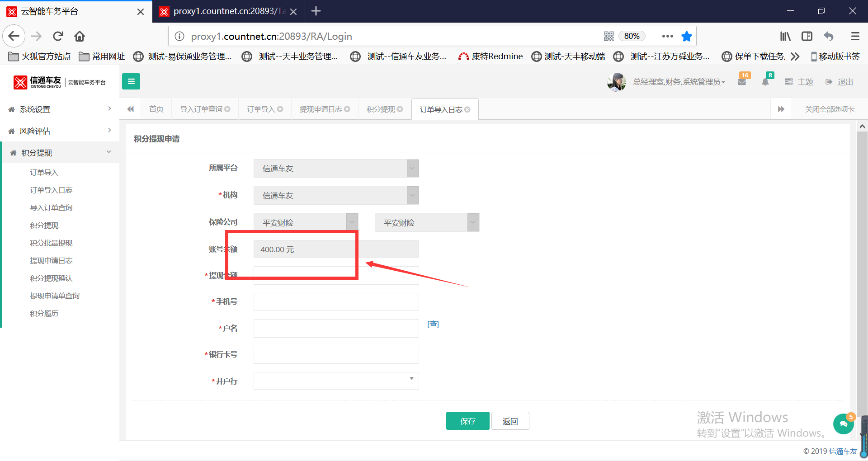The image size is (868, 461).
Task: Switch to the 首页 tab
Action: click(x=156, y=109)
